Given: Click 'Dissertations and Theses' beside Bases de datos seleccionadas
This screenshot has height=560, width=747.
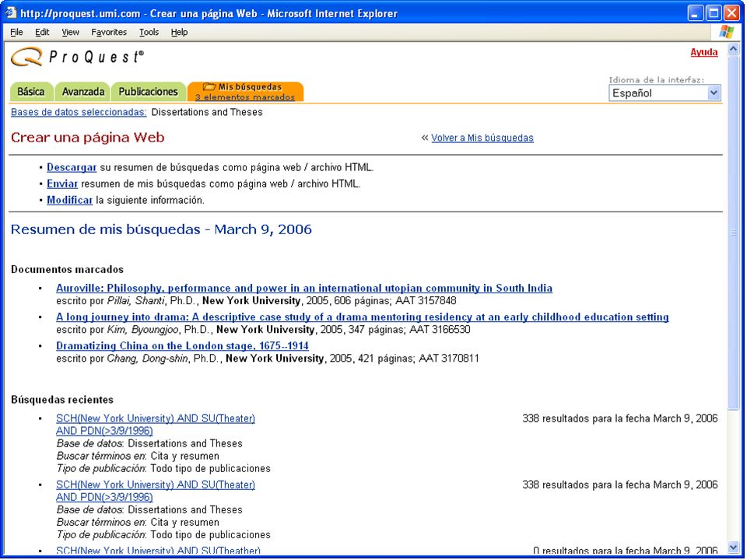Looking at the screenshot, I should click(x=207, y=112).
